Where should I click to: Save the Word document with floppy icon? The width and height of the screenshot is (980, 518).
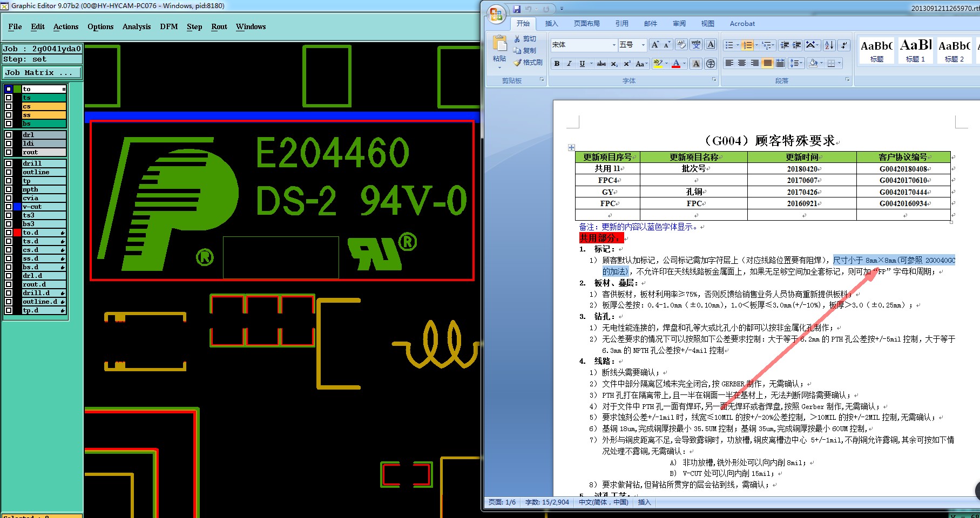point(517,9)
